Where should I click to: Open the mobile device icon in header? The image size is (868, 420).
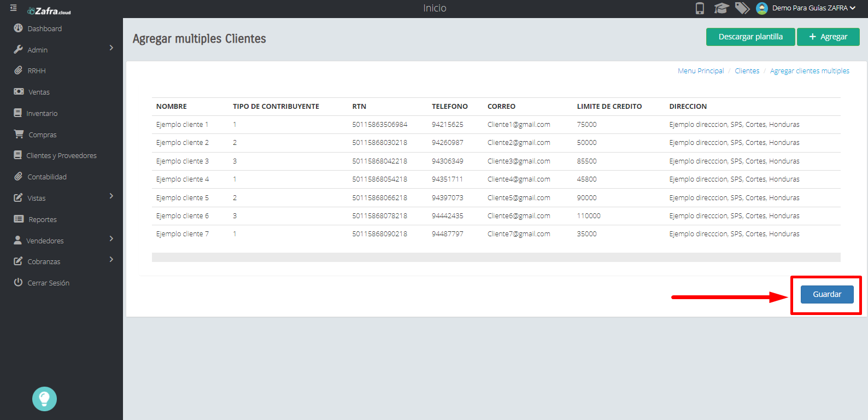tap(700, 8)
